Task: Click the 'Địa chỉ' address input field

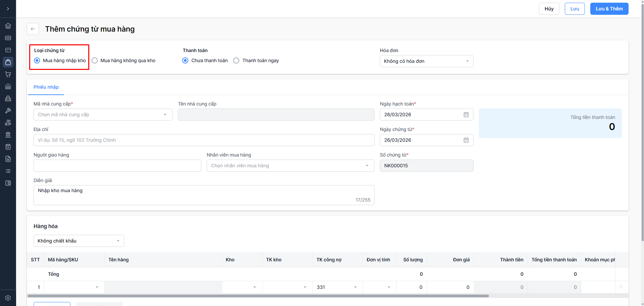Action: [x=204, y=140]
